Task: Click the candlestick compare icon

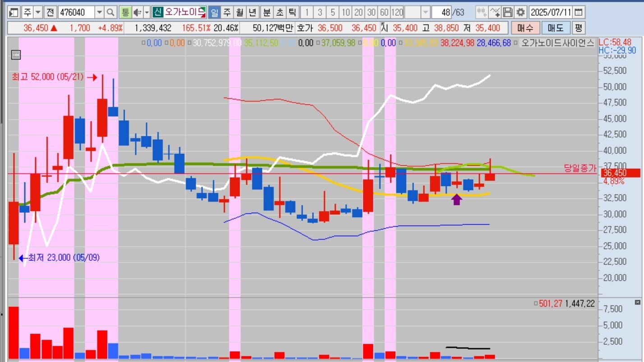Action: [x=482, y=12]
